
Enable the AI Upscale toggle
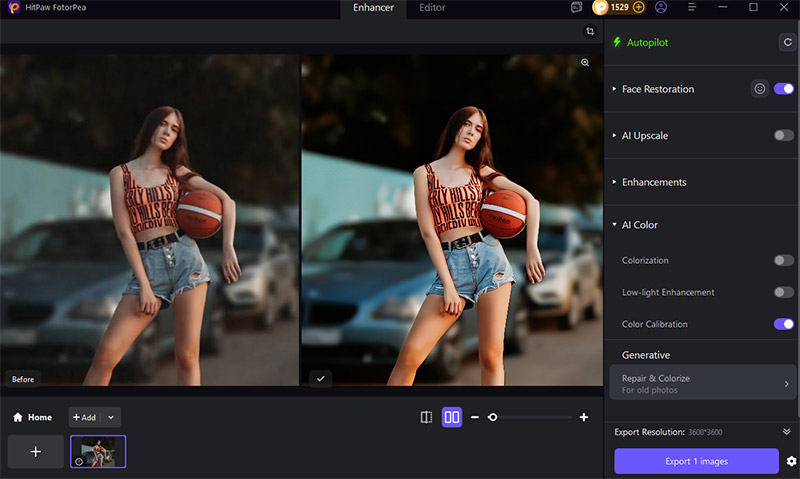(x=784, y=136)
